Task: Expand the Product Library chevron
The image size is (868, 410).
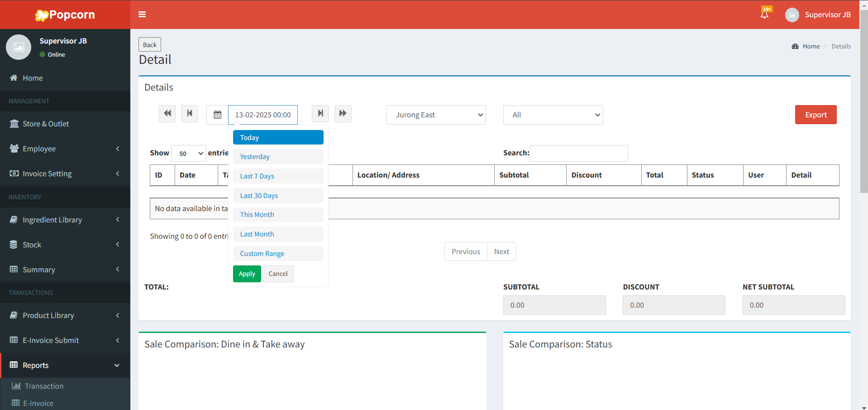Action: pos(118,315)
